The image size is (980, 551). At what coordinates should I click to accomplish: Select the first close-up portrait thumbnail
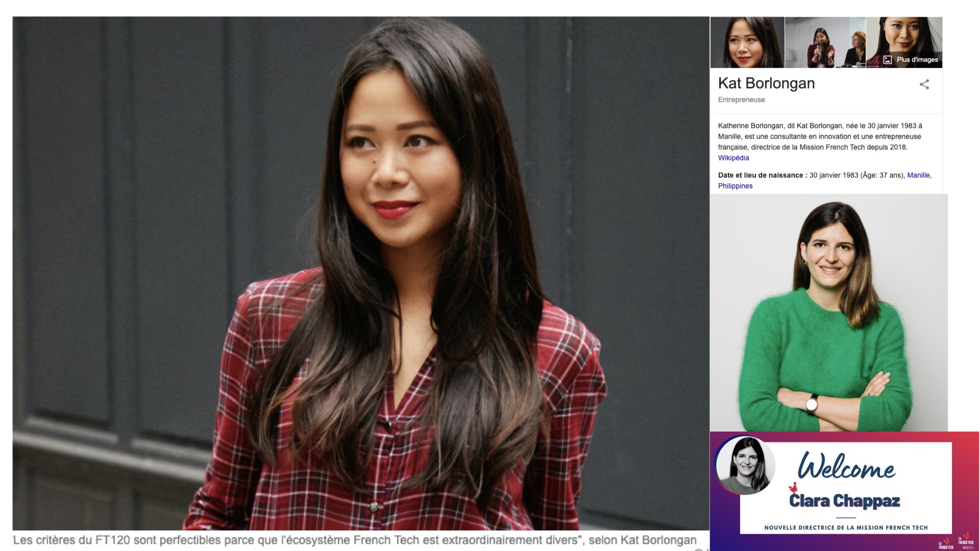[747, 42]
